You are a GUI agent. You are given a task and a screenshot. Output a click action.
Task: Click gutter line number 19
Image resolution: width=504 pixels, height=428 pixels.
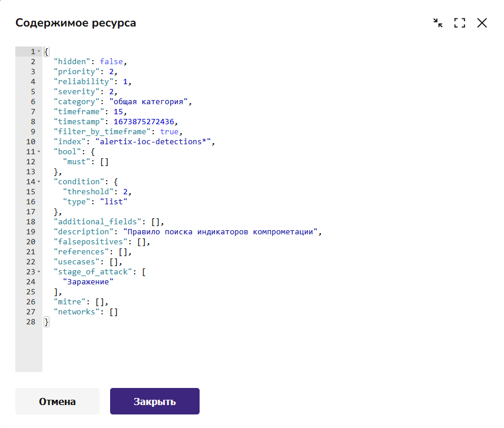coord(31,232)
